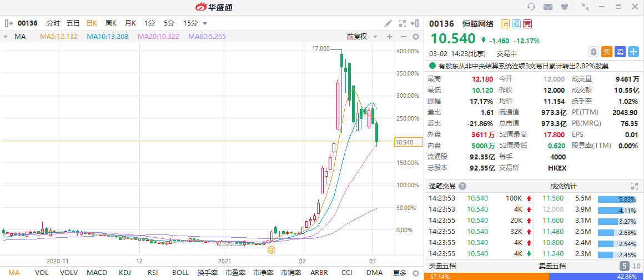This screenshot has width=644, height=280.
Task: Click the 5.83% volume bar at 11.500
Action: [x=617, y=199]
